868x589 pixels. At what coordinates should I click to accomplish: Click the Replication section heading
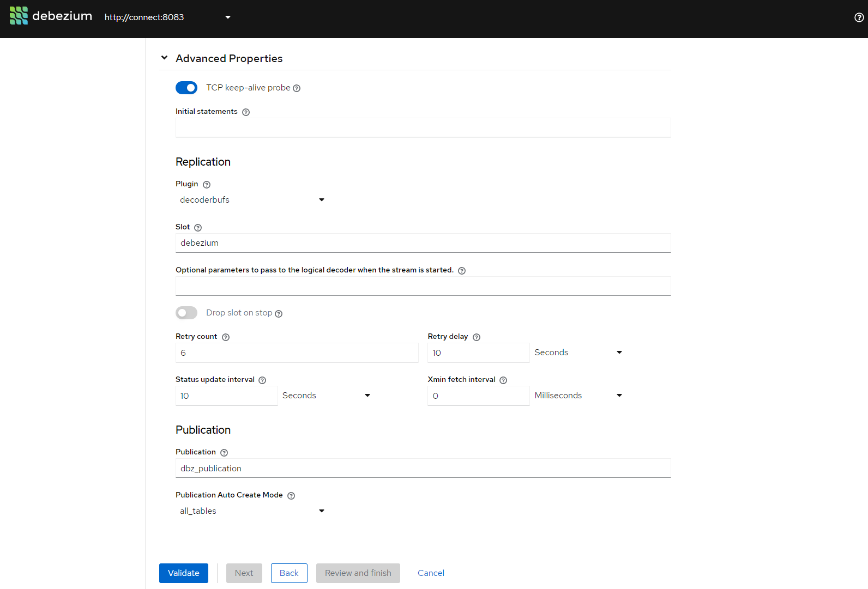203,162
